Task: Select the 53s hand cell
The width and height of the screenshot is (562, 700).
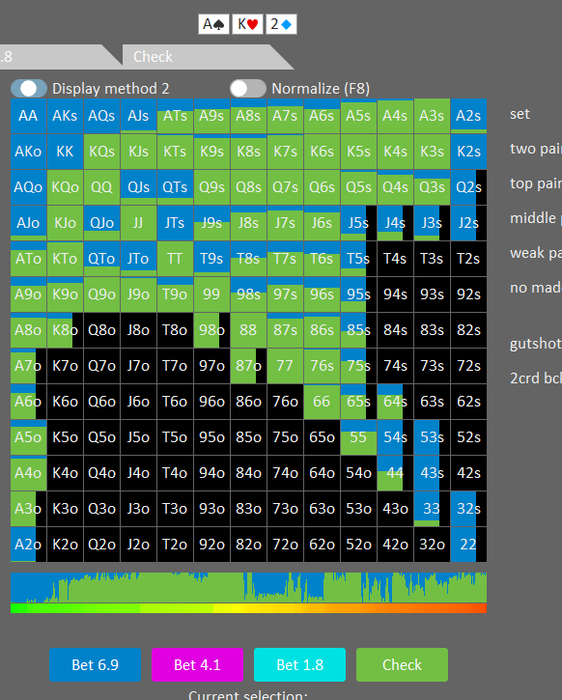Action: [432, 437]
